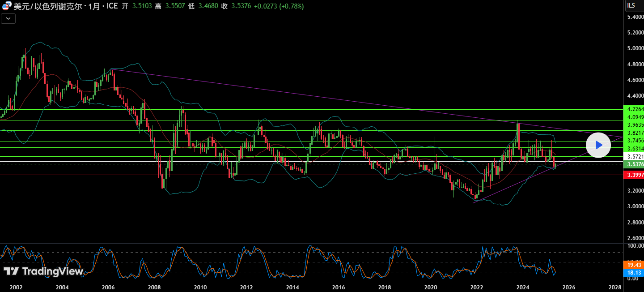Screen dimensions: 644x292
Task: Click the 3.7456 price level label
Action: click(635, 141)
